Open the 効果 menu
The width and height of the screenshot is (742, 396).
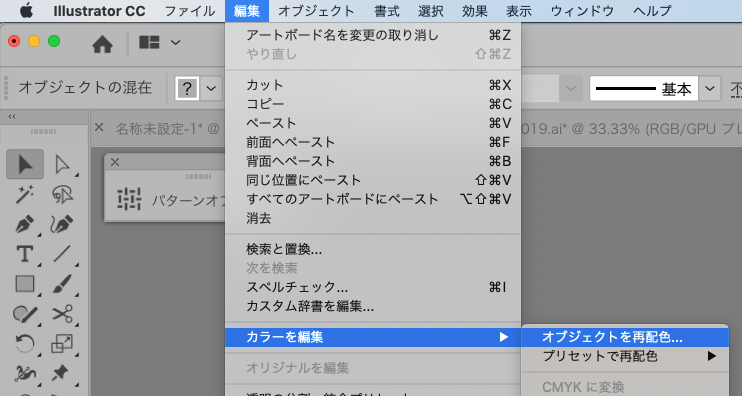tap(475, 11)
